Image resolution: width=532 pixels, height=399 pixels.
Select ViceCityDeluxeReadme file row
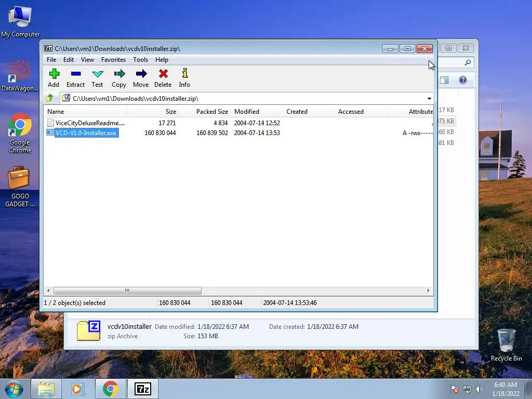(x=239, y=123)
